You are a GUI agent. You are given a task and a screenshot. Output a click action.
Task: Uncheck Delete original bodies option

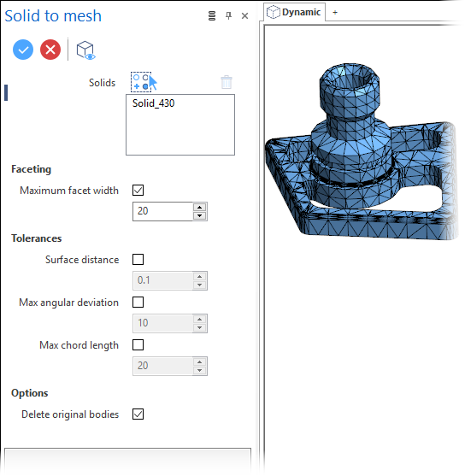click(x=138, y=414)
